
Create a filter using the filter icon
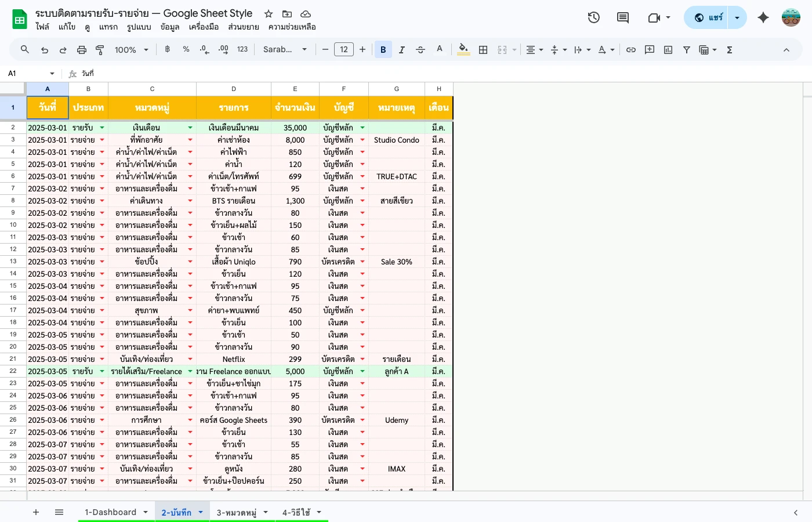click(686, 49)
